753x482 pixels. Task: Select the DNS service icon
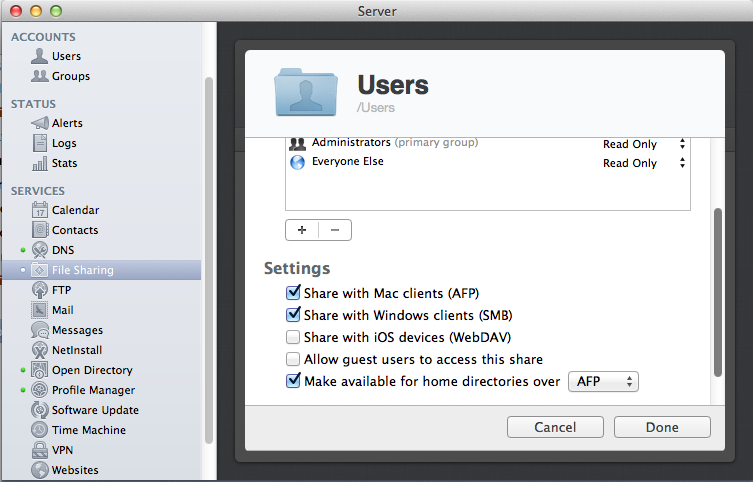(40, 250)
